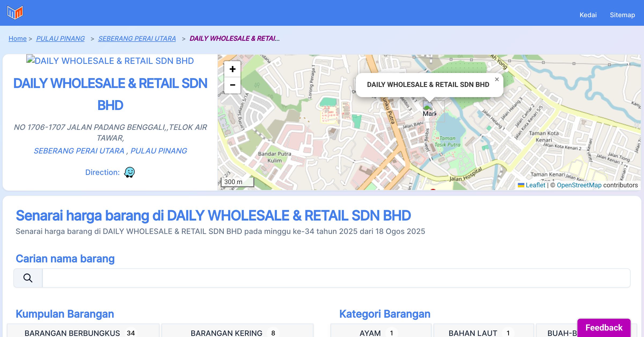
Task: Close the map popup with X
Action: (x=497, y=79)
